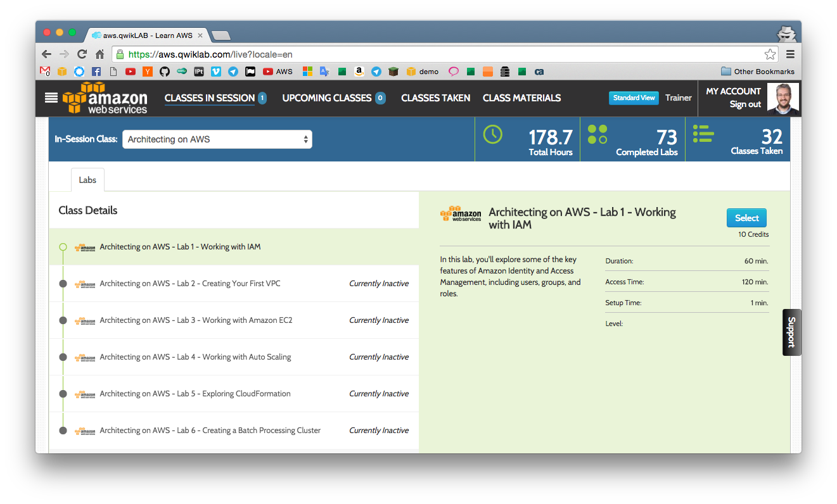837x504 pixels.
Task: Go to Upcoming Classes
Action: click(x=327, y=98)
